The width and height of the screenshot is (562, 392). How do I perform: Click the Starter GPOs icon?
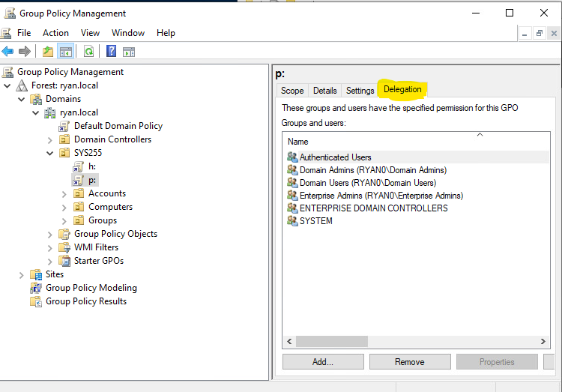tap(64, 261)
